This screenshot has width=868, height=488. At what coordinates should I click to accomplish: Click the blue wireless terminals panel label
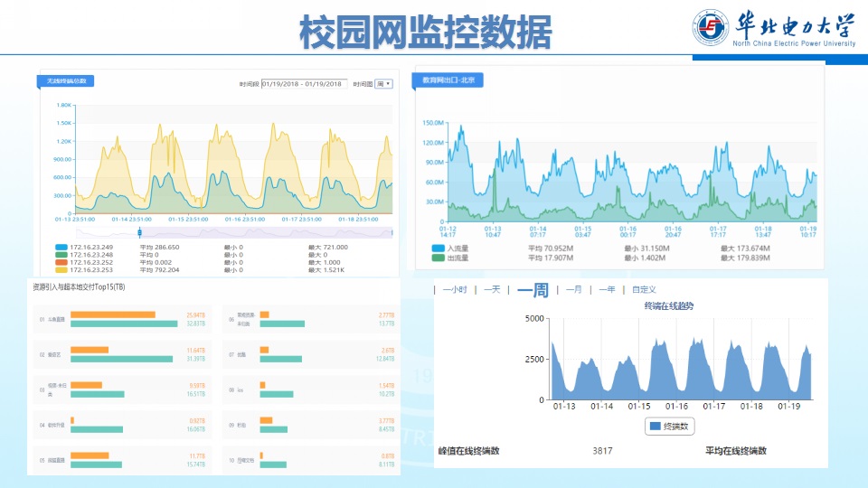[65, 81]
